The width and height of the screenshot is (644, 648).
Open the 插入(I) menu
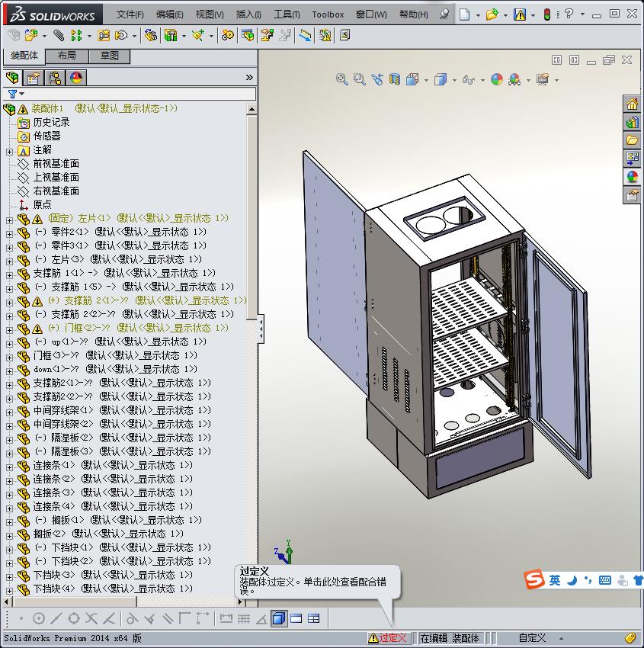[248, 14]
